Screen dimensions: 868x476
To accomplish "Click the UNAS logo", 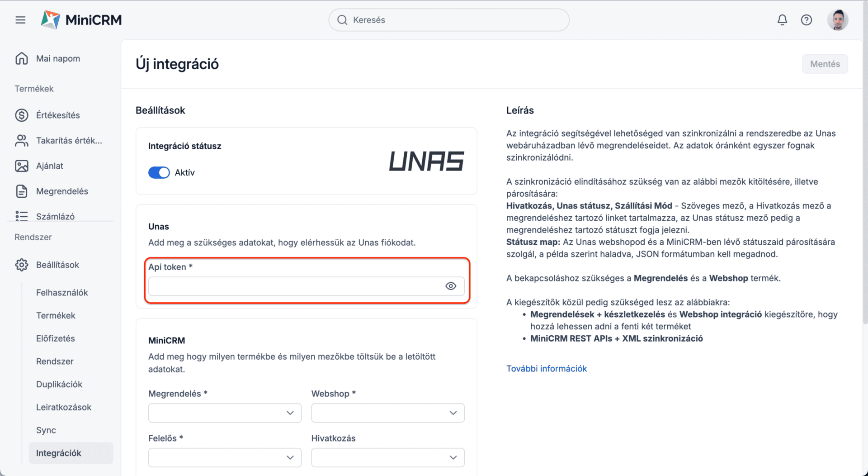I will [x=426, y=161].
